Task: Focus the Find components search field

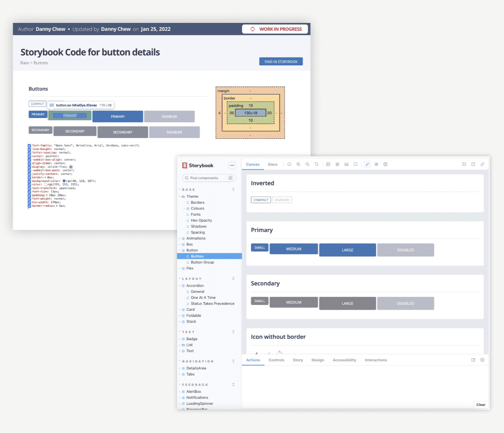Action: 209,178
